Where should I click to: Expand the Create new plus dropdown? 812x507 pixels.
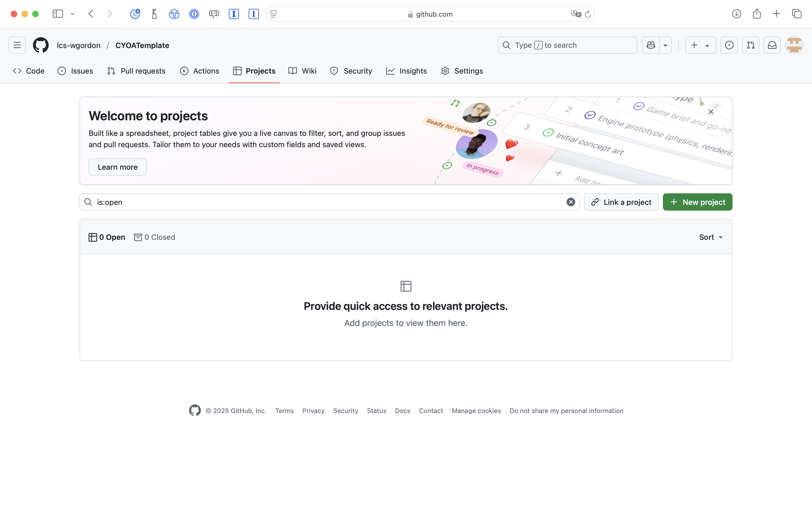point(700,45)
